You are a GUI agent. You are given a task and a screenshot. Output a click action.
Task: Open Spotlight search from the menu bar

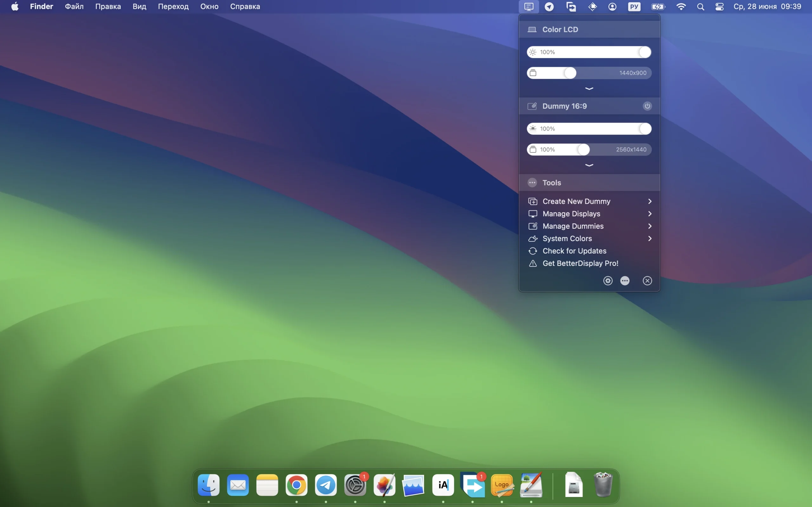[x=701, y=6]
